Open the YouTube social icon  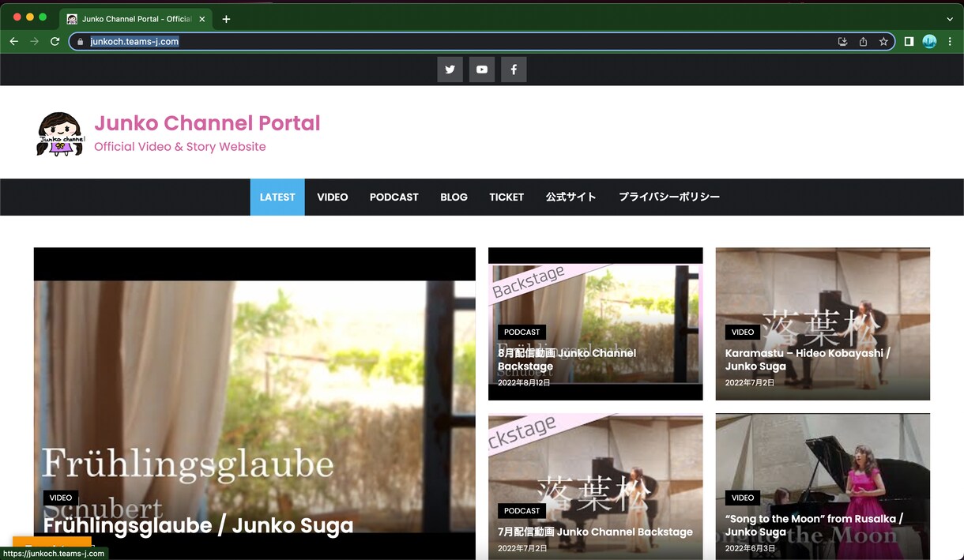click(x=482, y=70)
